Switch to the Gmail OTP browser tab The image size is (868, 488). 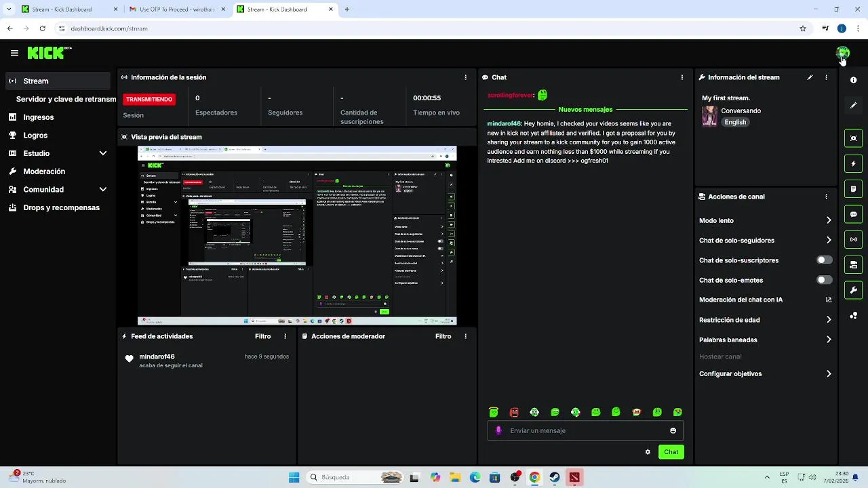[x=177, y=9]
